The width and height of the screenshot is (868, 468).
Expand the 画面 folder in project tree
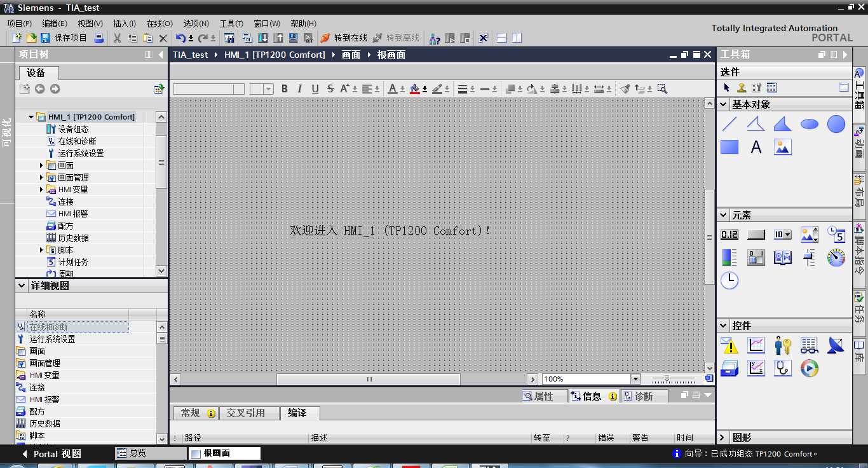42,165
